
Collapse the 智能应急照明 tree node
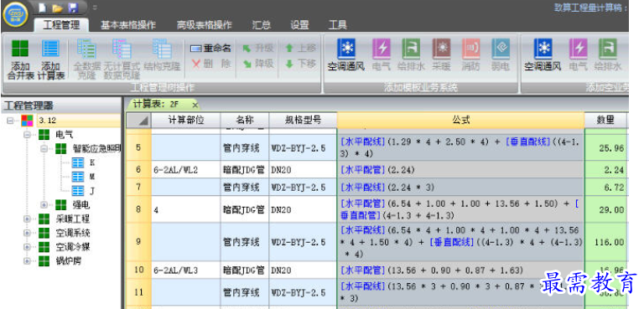pyautogui.click(x=44, y=149)
